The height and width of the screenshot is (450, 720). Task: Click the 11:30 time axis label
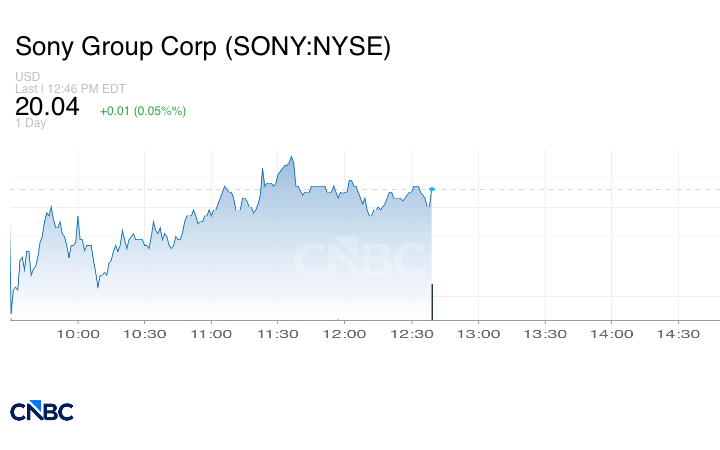point(279,334)
